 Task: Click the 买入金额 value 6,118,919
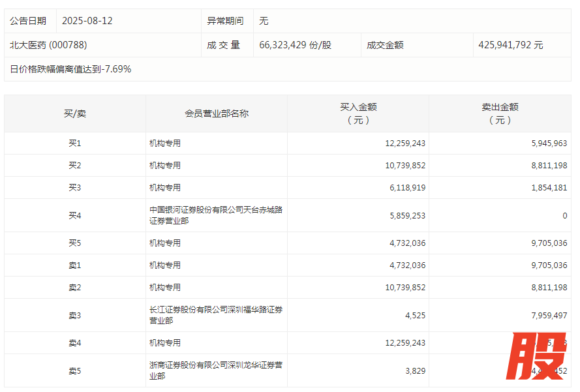pos(404,188)
